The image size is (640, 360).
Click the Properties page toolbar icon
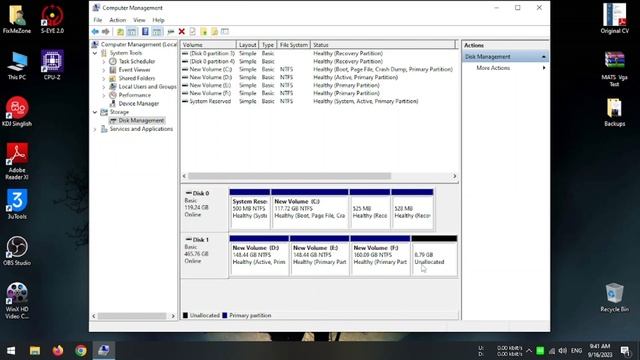[x=192, y=31]
